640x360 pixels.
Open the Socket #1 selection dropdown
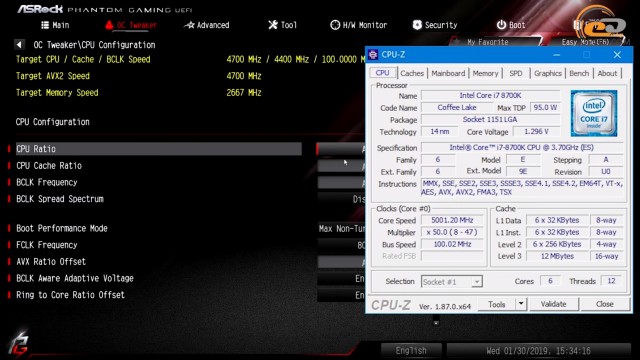click(451, 282)
